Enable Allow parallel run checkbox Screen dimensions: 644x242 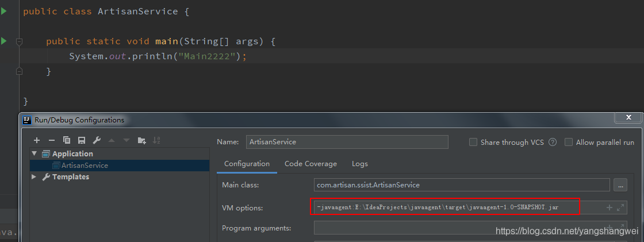tap(569, 143)
